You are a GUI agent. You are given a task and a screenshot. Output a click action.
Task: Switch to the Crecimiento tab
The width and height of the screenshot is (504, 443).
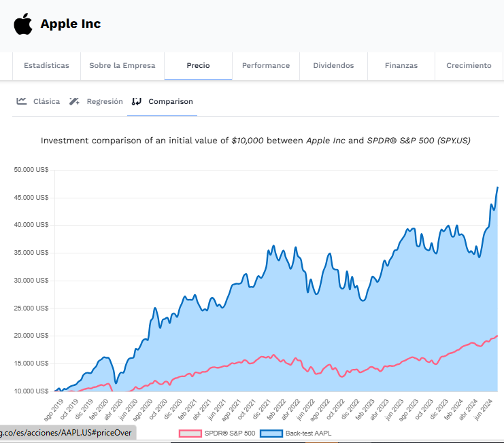click(469, 65)
